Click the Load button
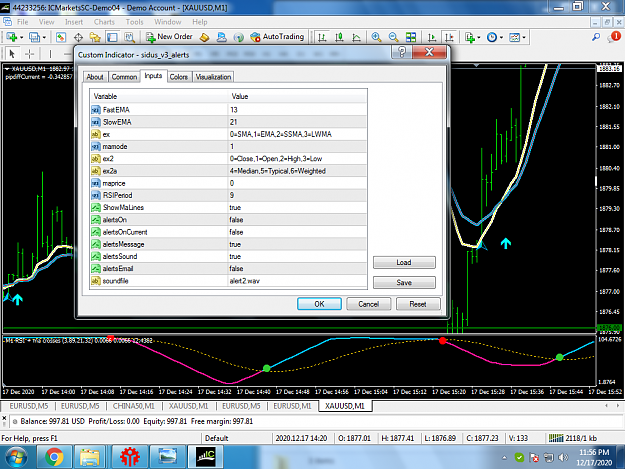 [x=404, y=262]
